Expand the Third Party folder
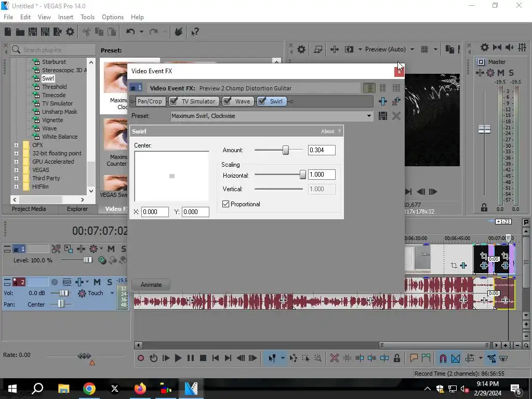532x399 pixels. tap(16, 178)
